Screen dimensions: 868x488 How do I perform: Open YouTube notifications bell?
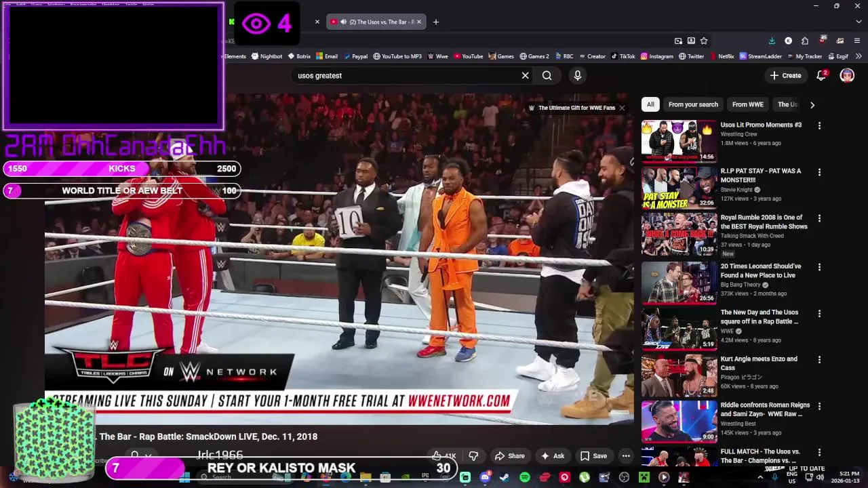coord(821,76)
